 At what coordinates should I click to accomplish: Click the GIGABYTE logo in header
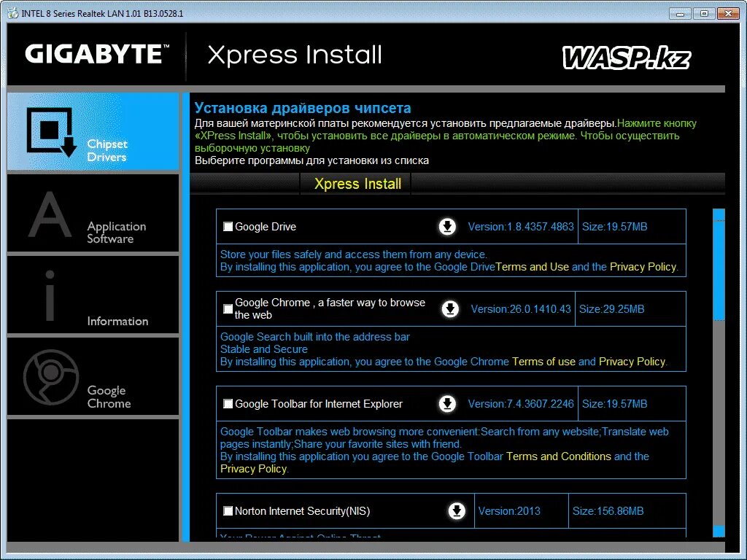(x=97, y=54)
